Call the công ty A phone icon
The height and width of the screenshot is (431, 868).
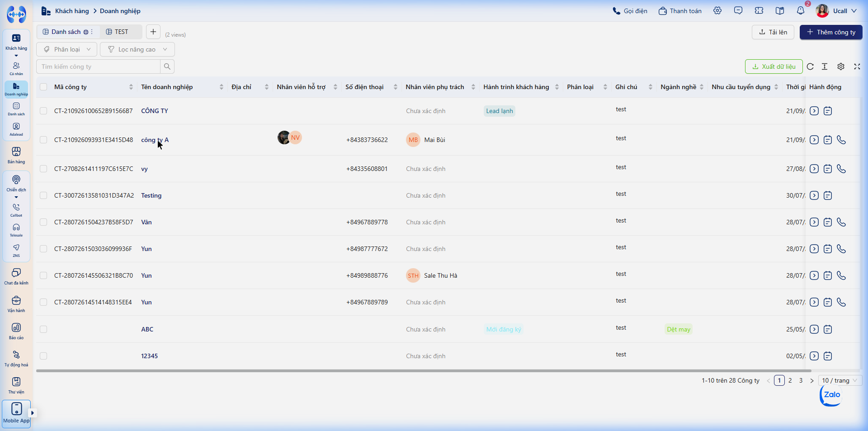(841, 140)
